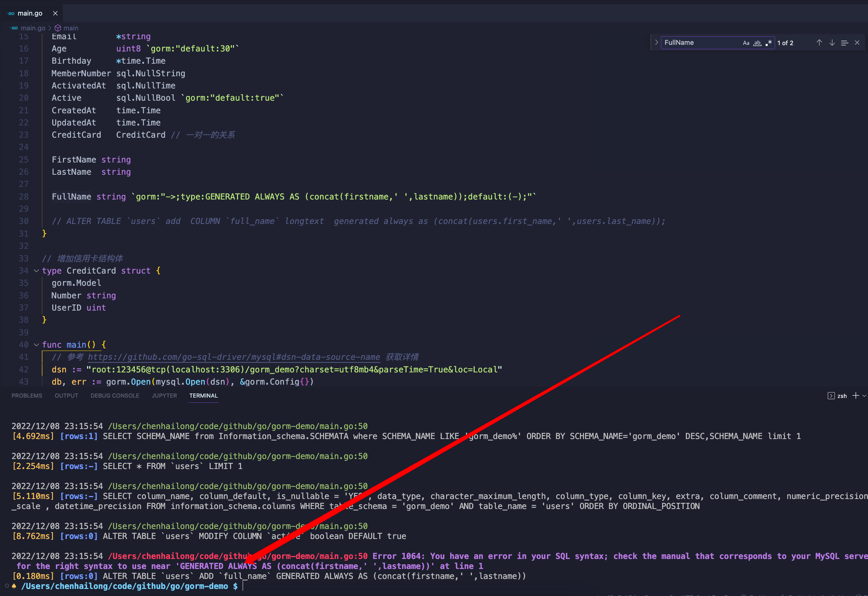Close the search widget with the X icon
Image resolution: width=868 pixels, height=596 pixels.
pyautogui.click(x=857, y=43)
